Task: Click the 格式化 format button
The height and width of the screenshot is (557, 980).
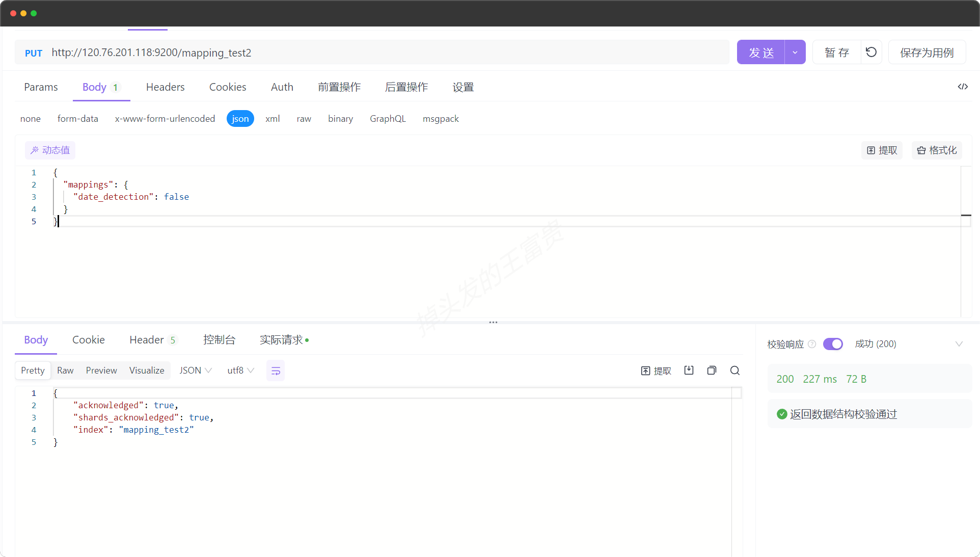Action: pyautogui.click(x=936, y=150)
